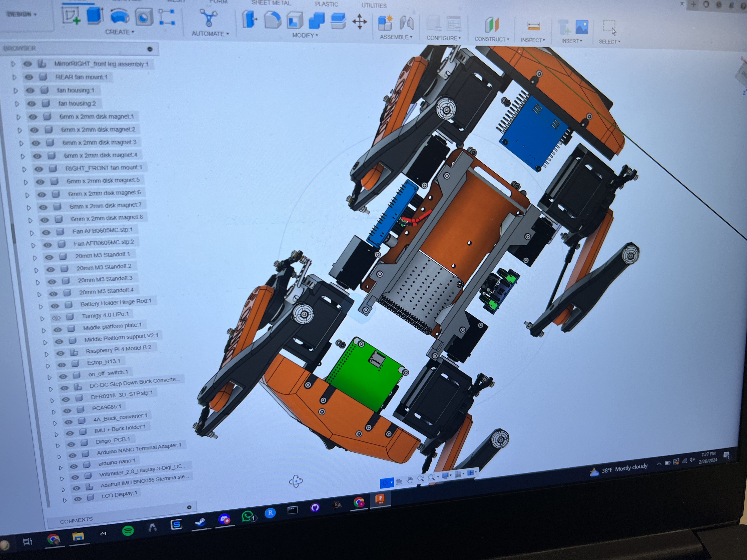Viewport: 747px width, 560px height.
Task: Select the Revolve tool icon
Action: pos(119,16)
